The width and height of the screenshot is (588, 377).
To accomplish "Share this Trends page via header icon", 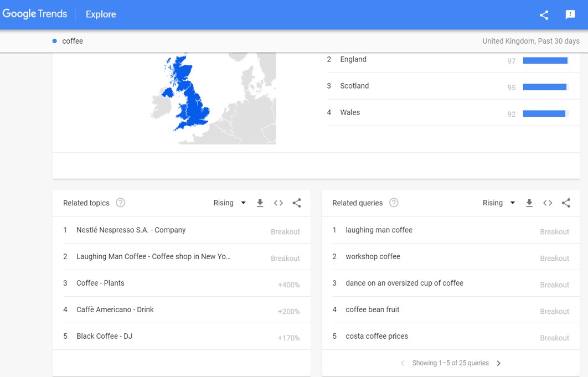I will (544, 14).
